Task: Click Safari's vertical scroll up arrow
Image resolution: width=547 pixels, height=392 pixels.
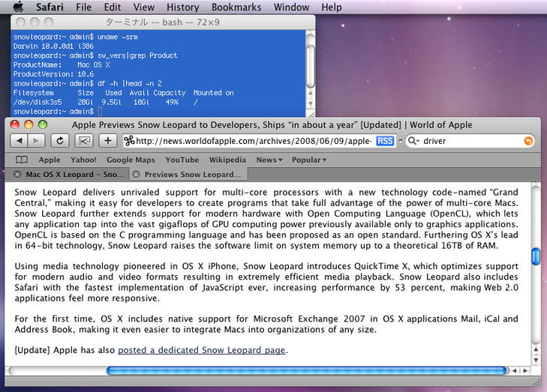Action: coord(536,349)
